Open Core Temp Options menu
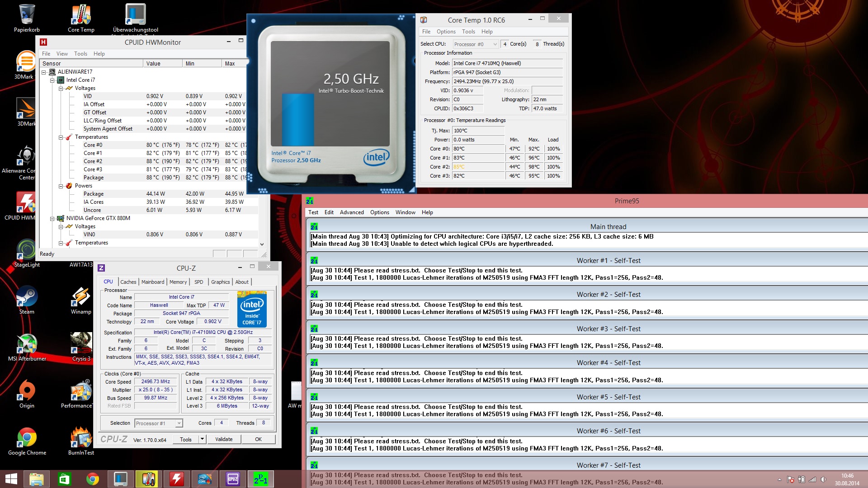 446,32
